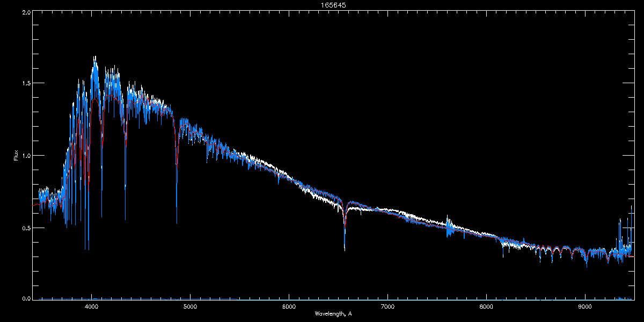Click the 8000 wavelength tick label
This screenshot has height=322, width=644.
[486, 307]
